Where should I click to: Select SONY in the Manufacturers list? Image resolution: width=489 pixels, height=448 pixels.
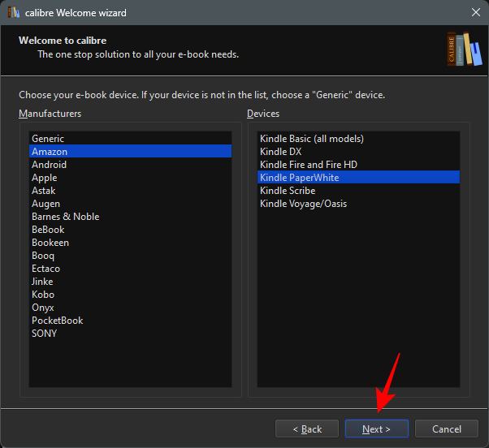(x=45, y=334)
